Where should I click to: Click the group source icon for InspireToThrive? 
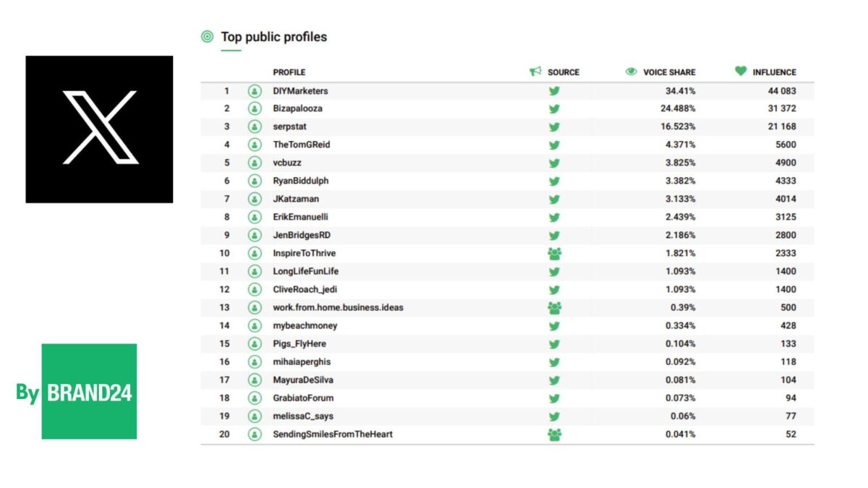tap(555, 254)
